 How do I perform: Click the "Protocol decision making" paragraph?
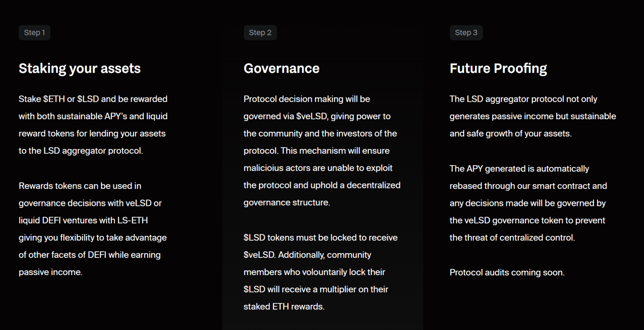pos(322,150)
